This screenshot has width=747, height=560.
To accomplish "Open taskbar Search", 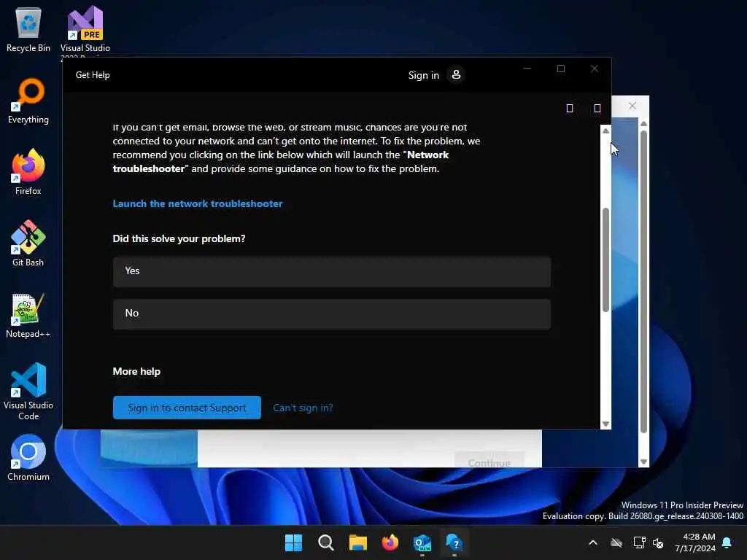I will [x=326, y=542].
